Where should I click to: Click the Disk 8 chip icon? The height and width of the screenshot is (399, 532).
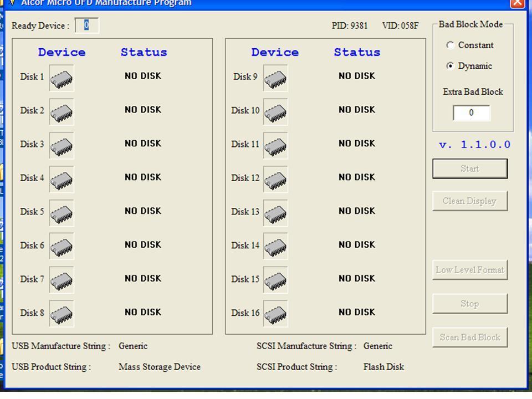click(62, 314)
